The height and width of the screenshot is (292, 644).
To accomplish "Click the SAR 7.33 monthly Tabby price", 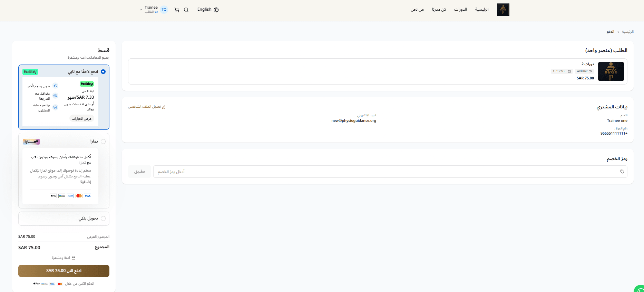I will coord(81,97).
